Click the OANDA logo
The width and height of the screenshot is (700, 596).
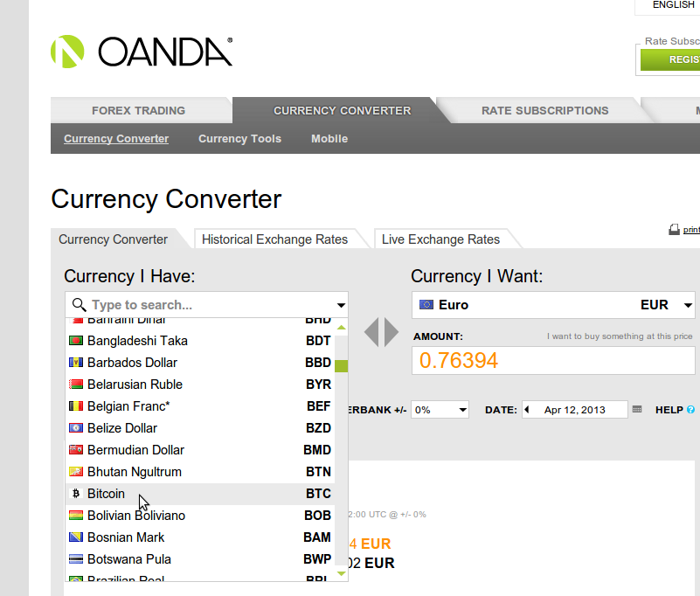click(142, 52)
